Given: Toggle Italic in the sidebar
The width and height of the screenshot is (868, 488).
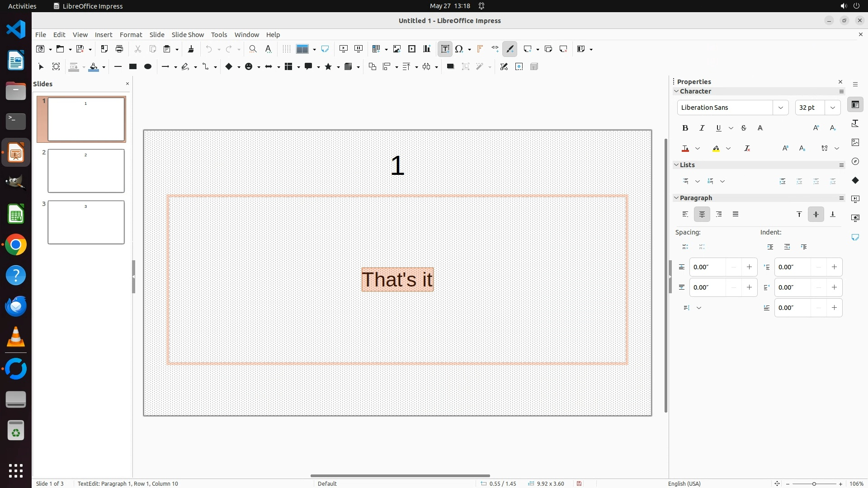Looking at the screenshot, I should (x=702, y=128).
